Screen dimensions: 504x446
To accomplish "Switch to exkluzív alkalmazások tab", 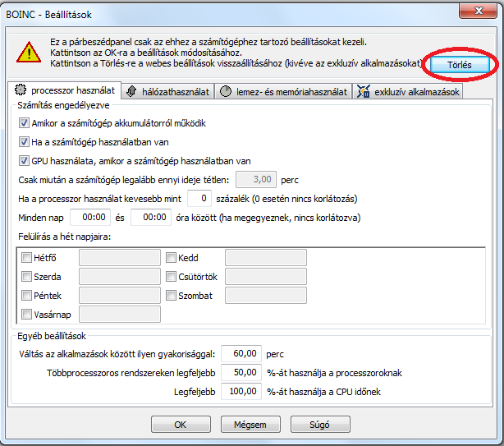I will (408, 92).
